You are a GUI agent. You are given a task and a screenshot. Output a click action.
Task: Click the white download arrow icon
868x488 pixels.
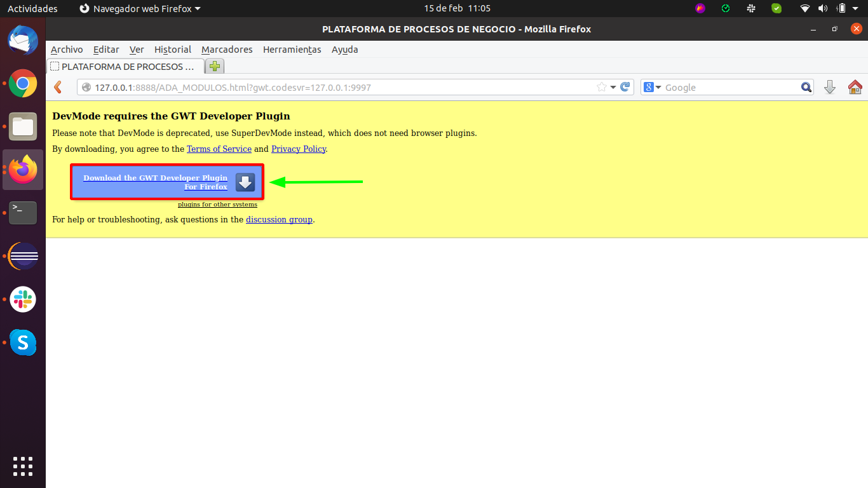point(245,182)
